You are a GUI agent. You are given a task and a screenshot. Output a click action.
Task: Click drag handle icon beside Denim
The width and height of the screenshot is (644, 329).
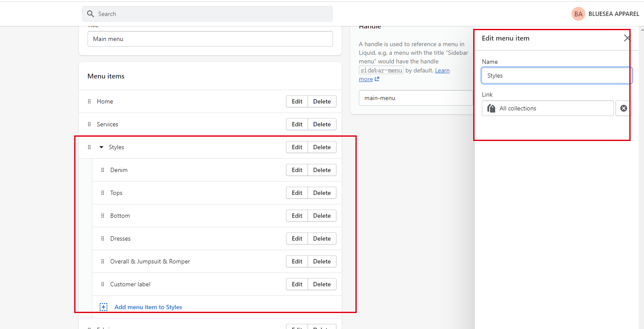(103, 170)
